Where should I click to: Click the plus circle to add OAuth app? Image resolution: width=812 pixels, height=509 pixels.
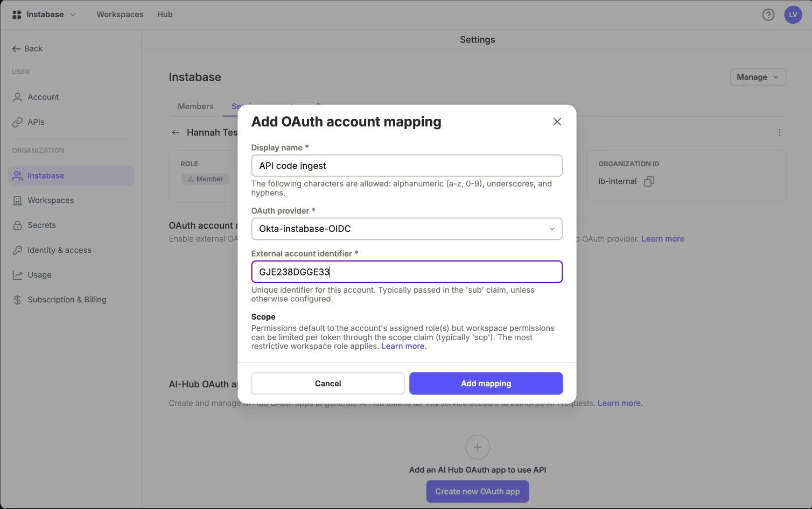[478, 447]
